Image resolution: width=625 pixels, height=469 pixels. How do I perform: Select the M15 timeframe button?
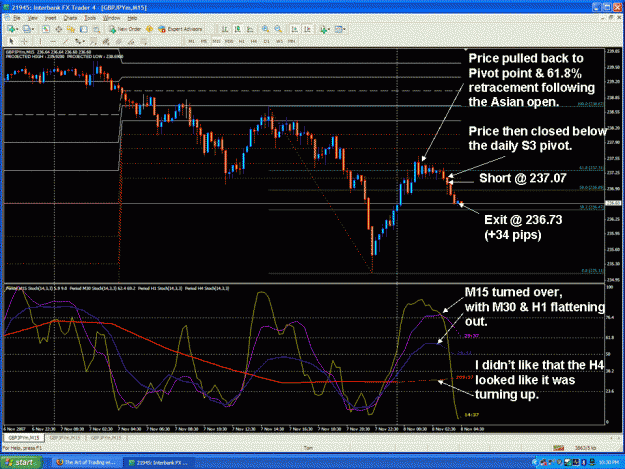[216, 41]
